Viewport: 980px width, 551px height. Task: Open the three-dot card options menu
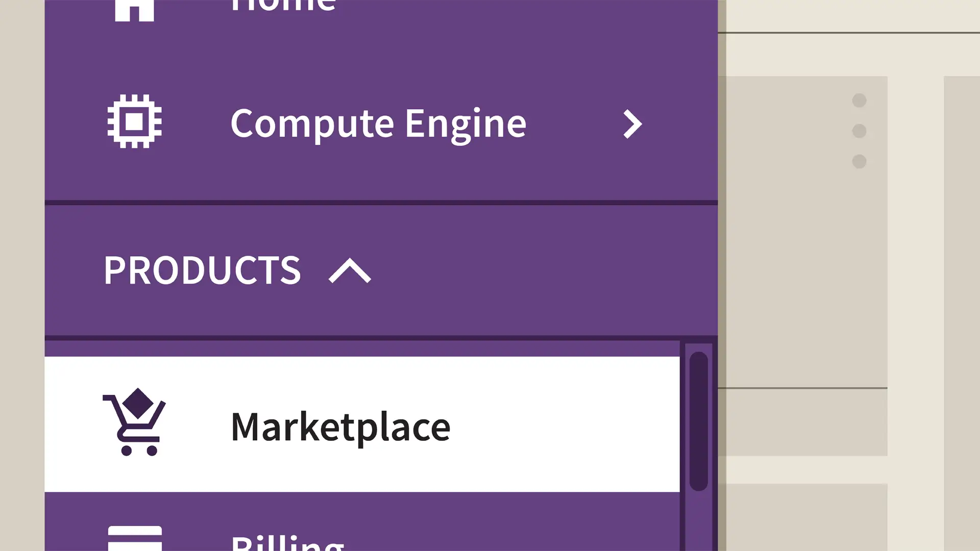coord(859,131)
